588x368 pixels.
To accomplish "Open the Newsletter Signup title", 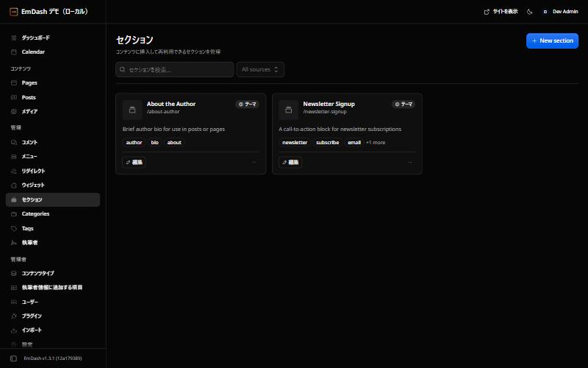I will (x=329, y=104).
